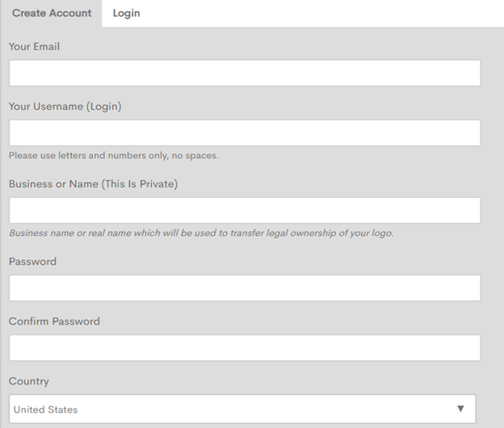Image resolution: width=504 pixels, height=428 pixels.
Task: Click into the Password field
Action: pos(245,288)
